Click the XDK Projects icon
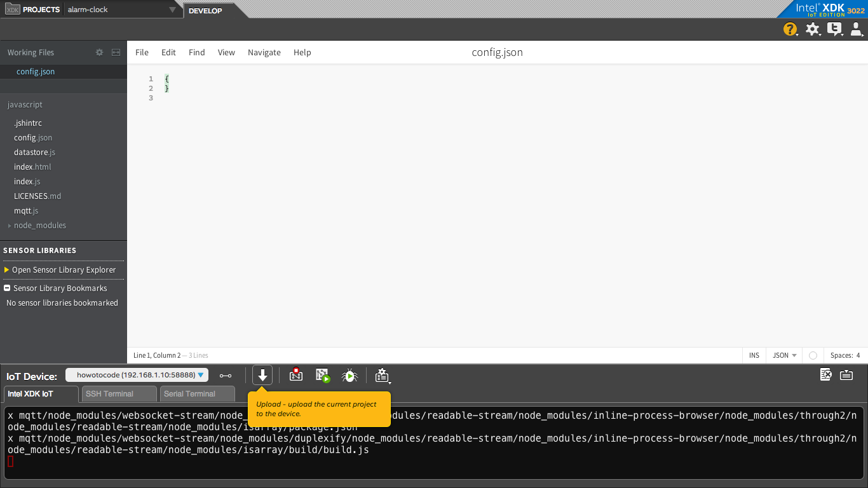This screenshot has height=488, width=868. coord(13,10)
